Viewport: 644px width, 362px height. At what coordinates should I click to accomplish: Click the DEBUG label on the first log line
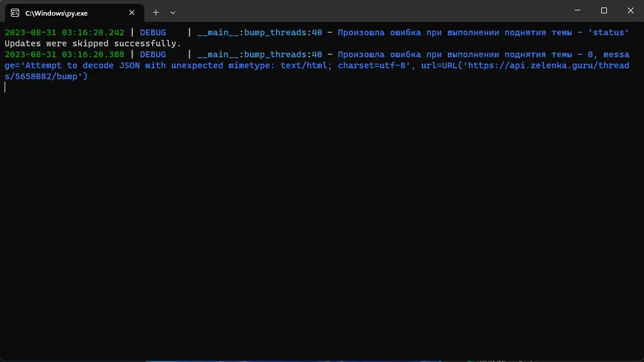tap(153, 32)
